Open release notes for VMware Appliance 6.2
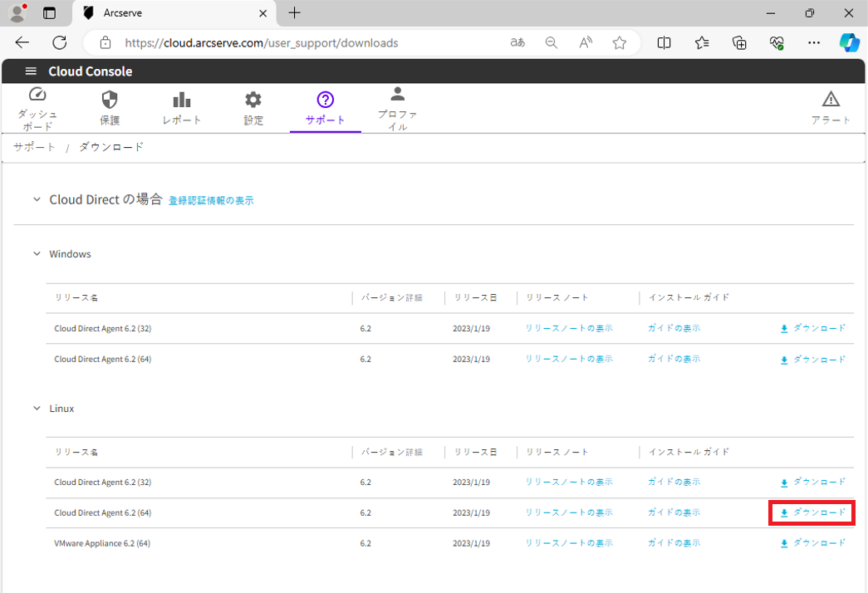This screenshot has height=593, width=868. [568, 543]
